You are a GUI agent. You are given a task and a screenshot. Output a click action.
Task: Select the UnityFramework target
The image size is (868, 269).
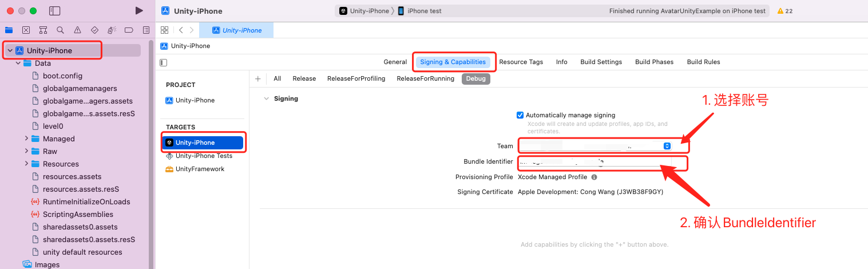tap(200, 169)
